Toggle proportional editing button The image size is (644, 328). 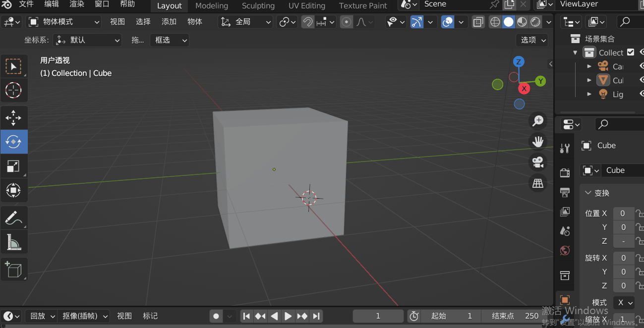click(x=347, y=22)
